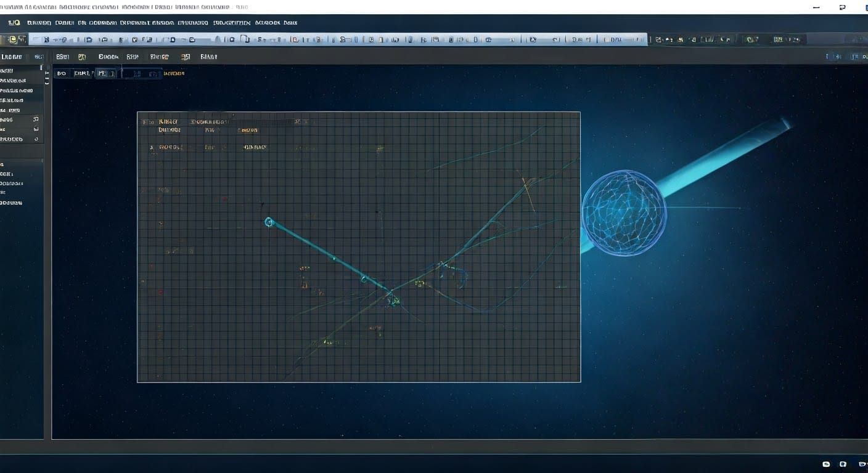Expand the top item in the left object browser tree
The image size is (868, 473).
coord(5,70)
